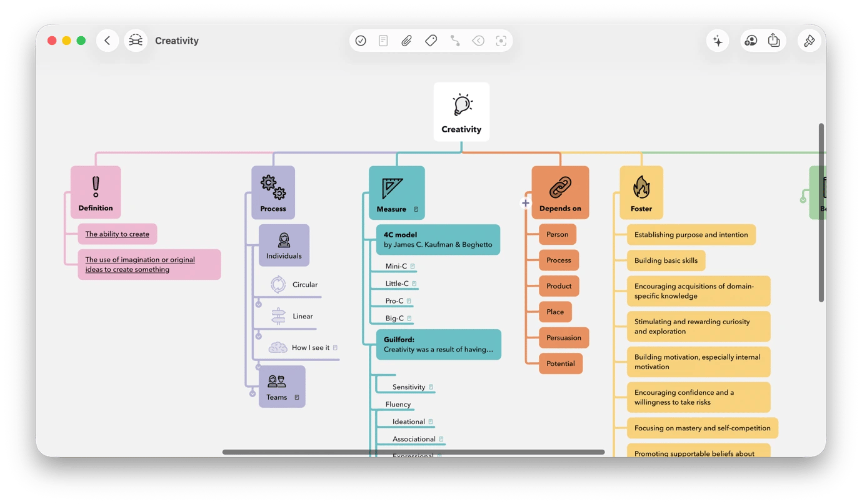This screenshot has width=862, height=504.
Task: Activate the focus mode icon
Action: 501,41
